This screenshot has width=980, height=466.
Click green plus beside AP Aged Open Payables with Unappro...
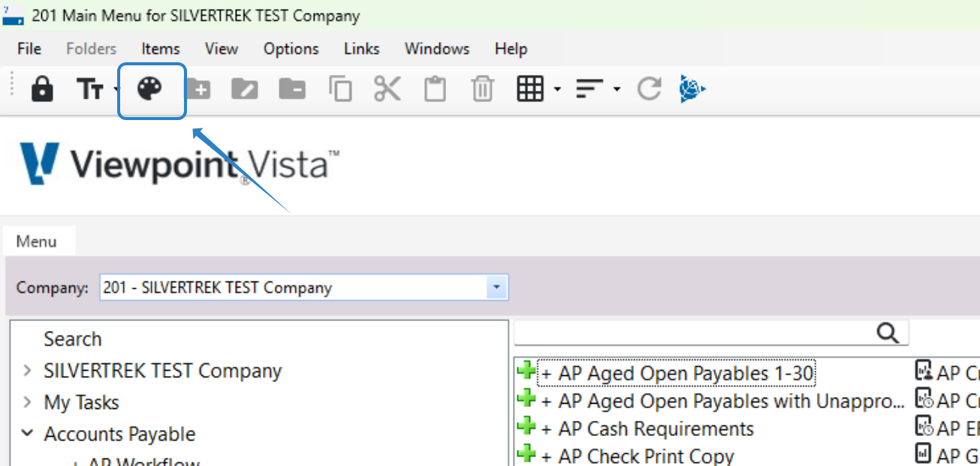(527, 400)
